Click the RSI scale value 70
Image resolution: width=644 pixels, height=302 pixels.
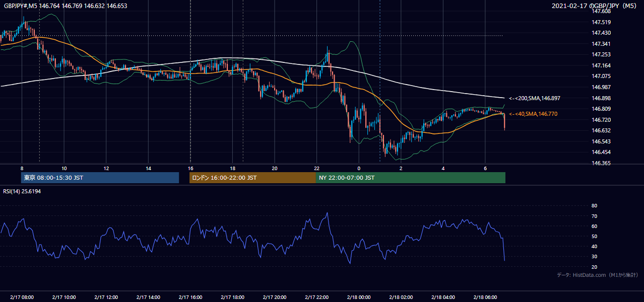[x=594, y=216]
